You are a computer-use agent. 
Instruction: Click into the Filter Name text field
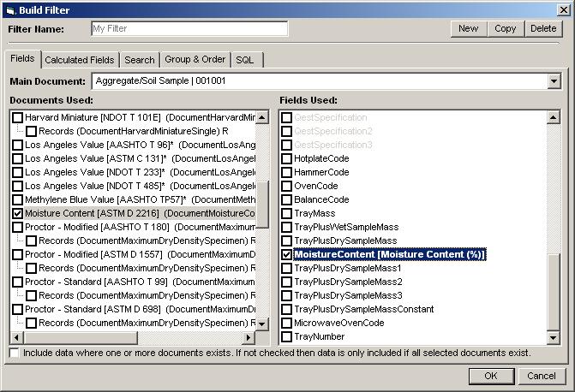click(189, 28)
